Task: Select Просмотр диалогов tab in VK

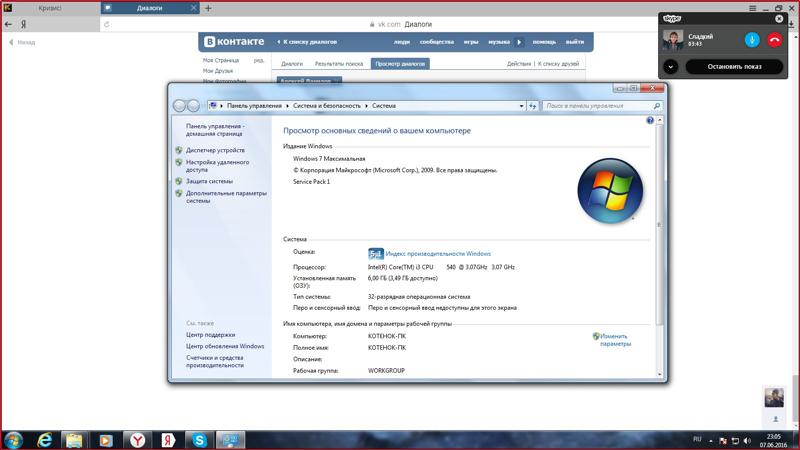Action: pos(400,64)
